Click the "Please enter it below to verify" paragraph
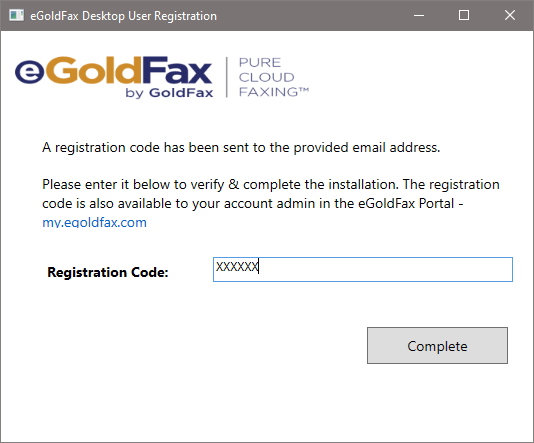The width and height of the screenshot is (534, 443). 271,203
